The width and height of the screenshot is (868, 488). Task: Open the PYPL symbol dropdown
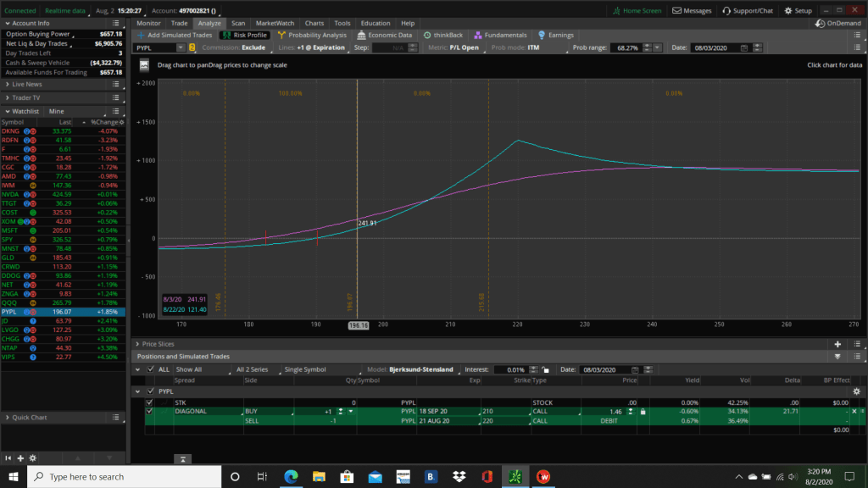[183, 47]
